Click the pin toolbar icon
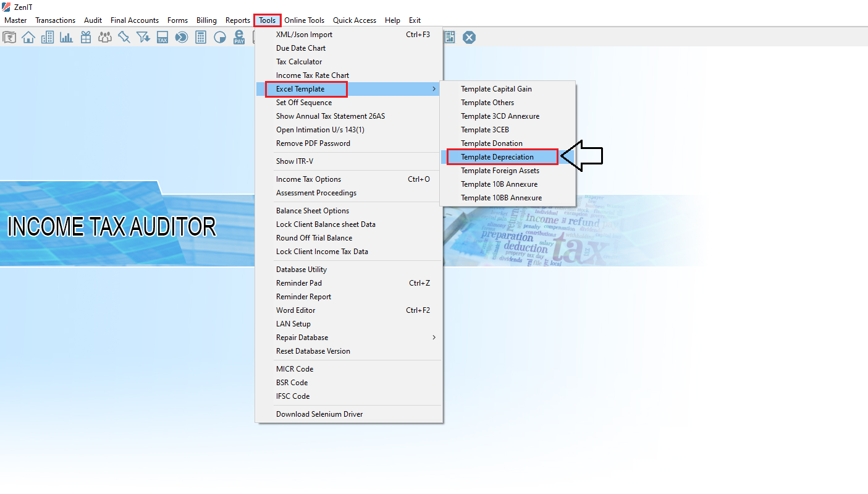 124,38
